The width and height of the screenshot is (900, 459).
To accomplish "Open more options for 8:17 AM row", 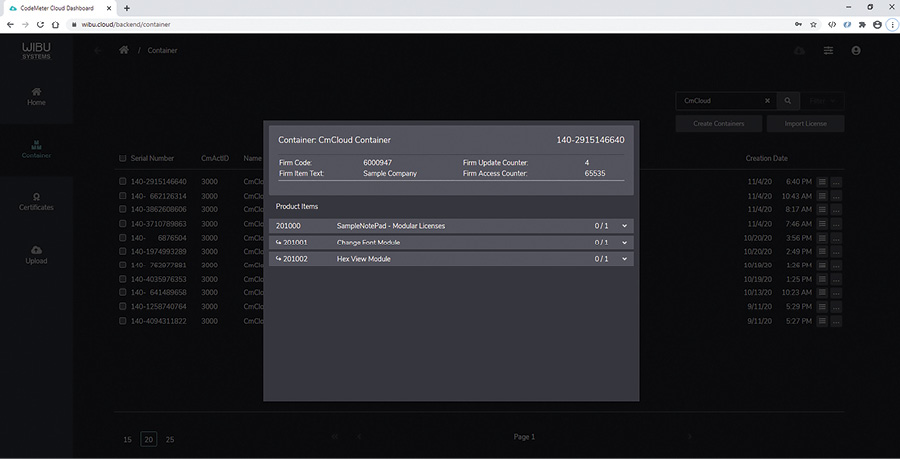I will pos(836,209).
